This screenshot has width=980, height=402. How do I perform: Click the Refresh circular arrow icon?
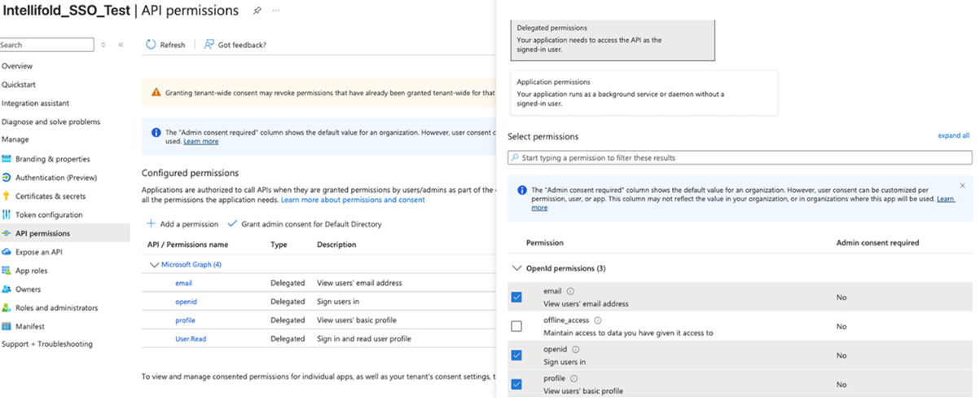(x=151, y=44)
